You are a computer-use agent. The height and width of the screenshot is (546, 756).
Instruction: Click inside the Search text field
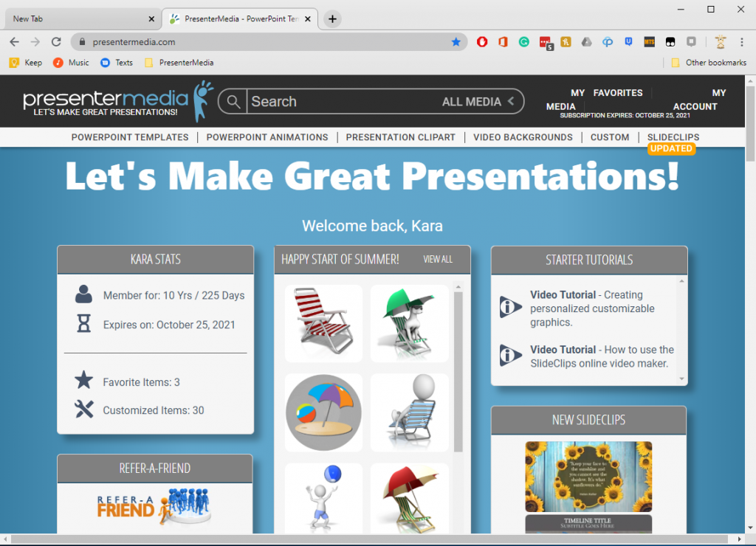tap(340, 102)
